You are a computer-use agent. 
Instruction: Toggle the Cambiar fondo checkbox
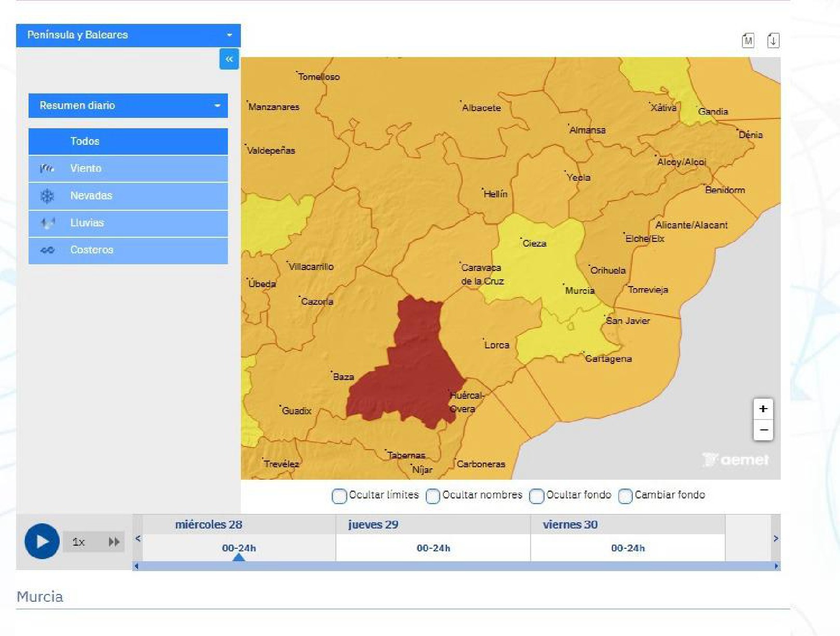[x=625, y=496]
